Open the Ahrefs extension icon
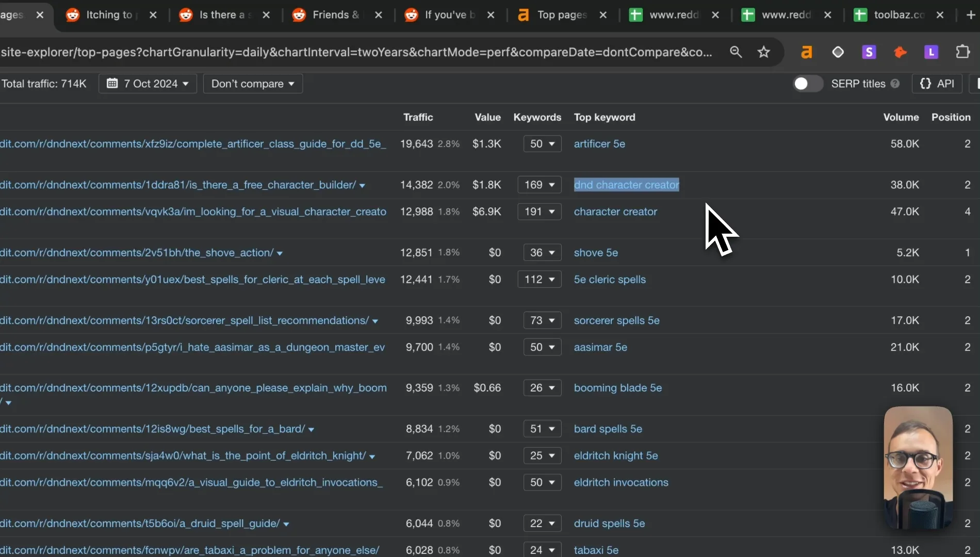Viewport: 980px width, 557px height. click(x=807, y=52)
